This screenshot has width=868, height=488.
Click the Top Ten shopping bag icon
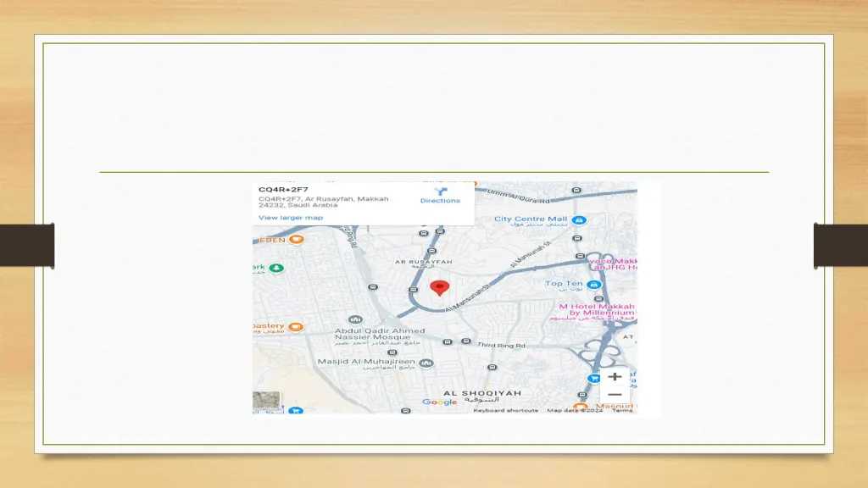click(x=595, y=283)
